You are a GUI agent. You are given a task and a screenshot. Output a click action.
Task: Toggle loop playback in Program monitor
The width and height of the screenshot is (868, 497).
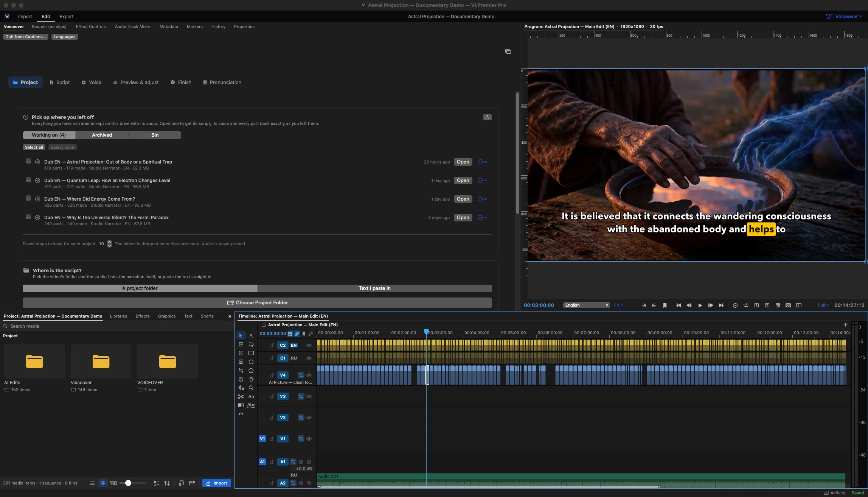(x=746, y=305)
